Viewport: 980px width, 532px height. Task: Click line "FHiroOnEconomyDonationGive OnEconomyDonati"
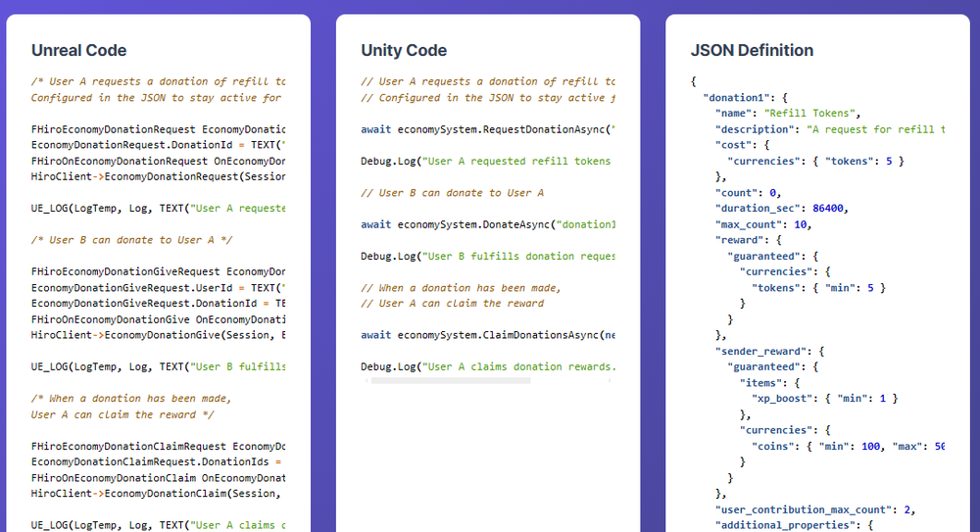coord(158,319)
